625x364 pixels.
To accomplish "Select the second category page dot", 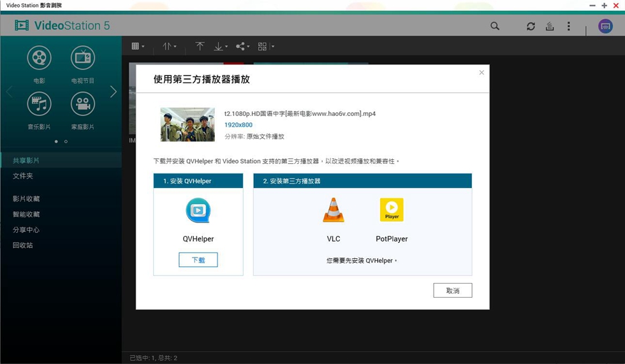I will (x=66, y=142).
